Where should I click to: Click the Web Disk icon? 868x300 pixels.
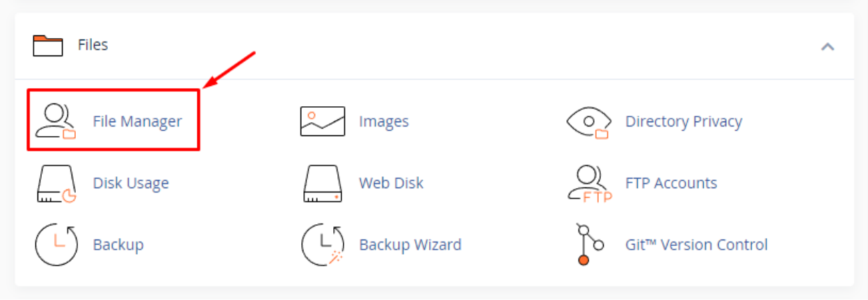click(322, 183)
